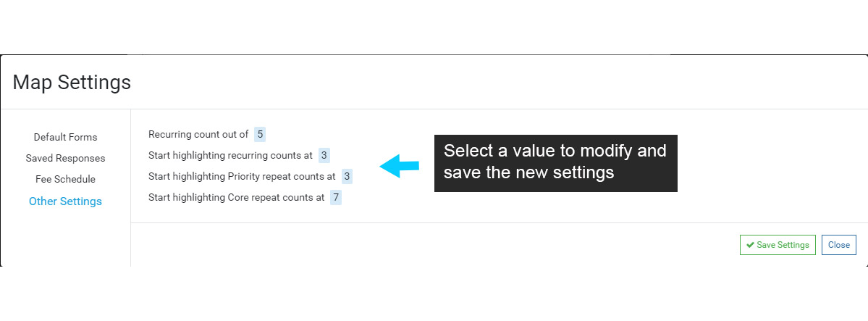
Task: Click the "save the new settings" callout line
Action: pyautogui.click(x=528, y=173)
